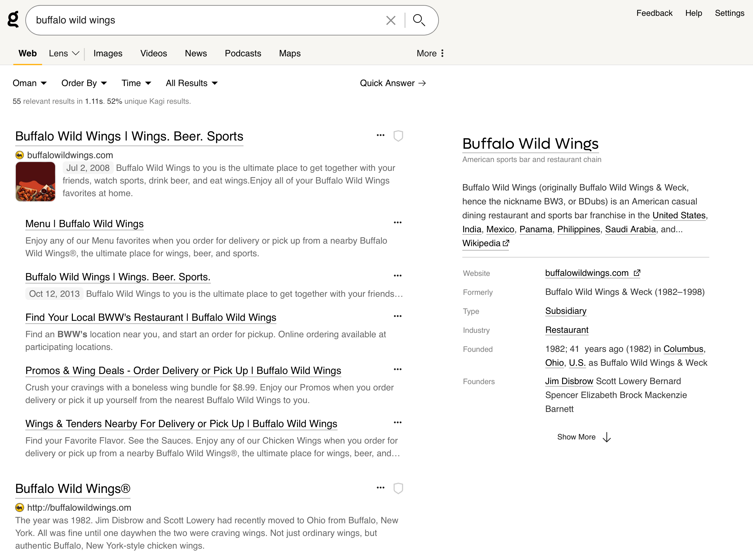Open the Feedback link

click(654, 13)
